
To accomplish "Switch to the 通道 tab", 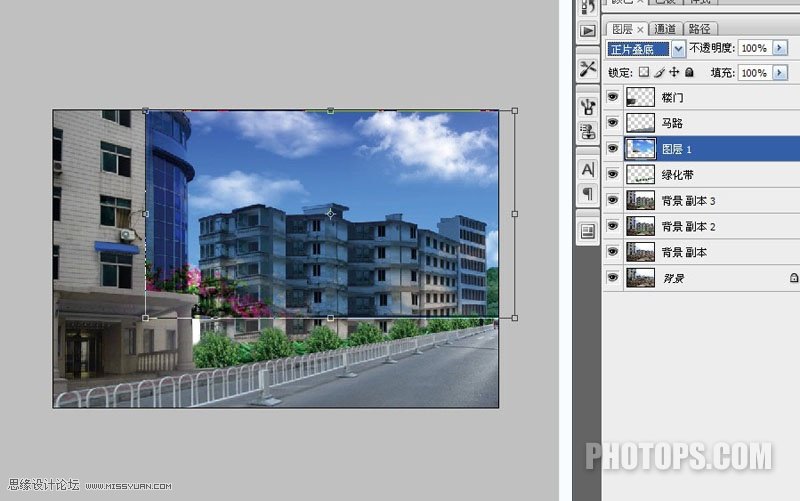I will point(665,29).
